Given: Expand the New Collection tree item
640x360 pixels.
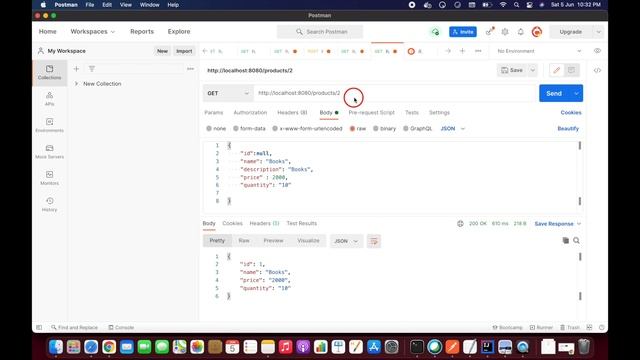Looking at the screenshot, I should coord(76,84).
